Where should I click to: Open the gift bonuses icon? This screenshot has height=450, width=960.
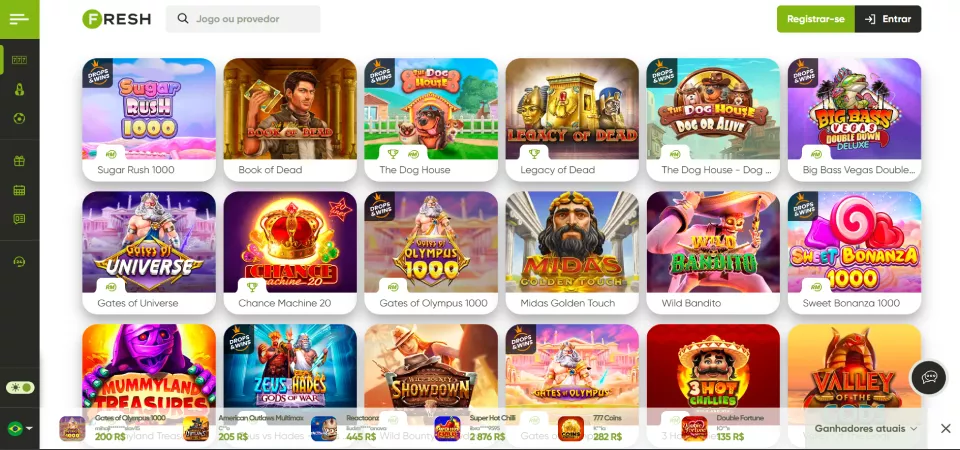coord(20,161)
